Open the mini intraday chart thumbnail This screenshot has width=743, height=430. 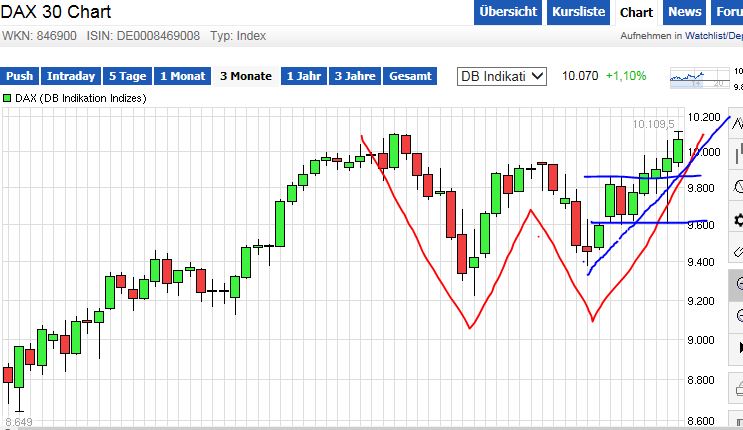[x=700, y=78]
